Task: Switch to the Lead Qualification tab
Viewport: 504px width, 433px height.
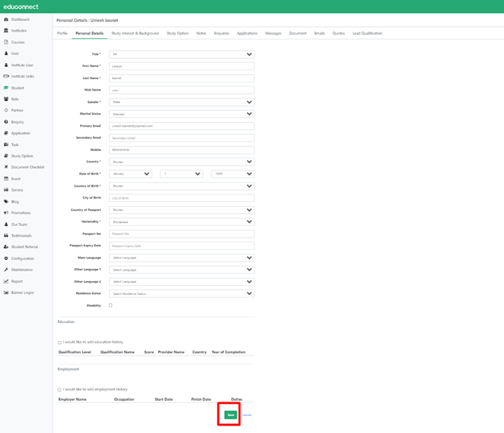Action: pyautogui.click(x=367, y=33)
